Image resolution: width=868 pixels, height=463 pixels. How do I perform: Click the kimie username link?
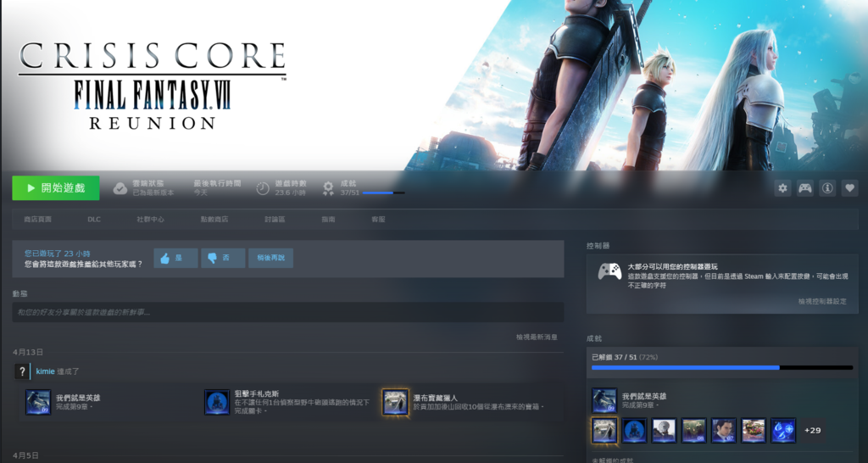click(46, 371)
